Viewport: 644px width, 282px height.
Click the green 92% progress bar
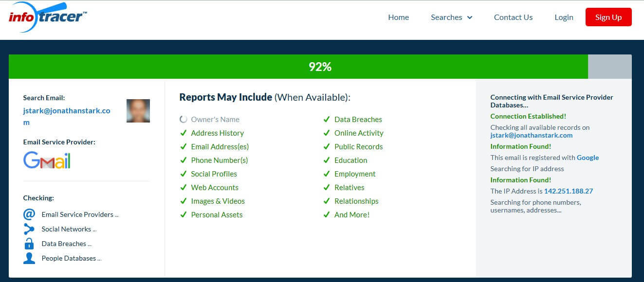click(320, 67)
